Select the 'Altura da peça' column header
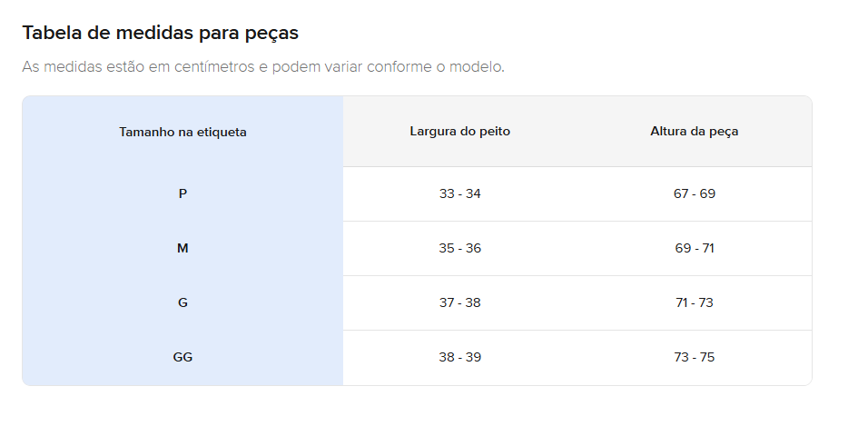This screenshot has width=868, height=426. tap(694, 132)
